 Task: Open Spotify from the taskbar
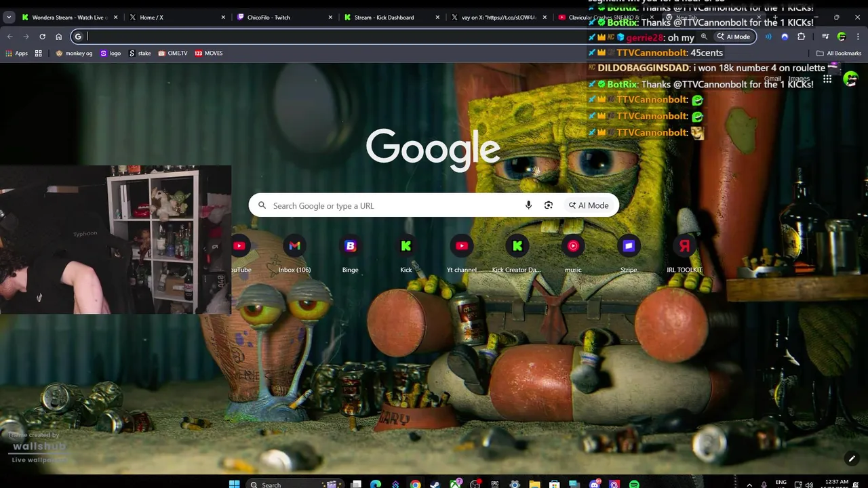point(634,484)
